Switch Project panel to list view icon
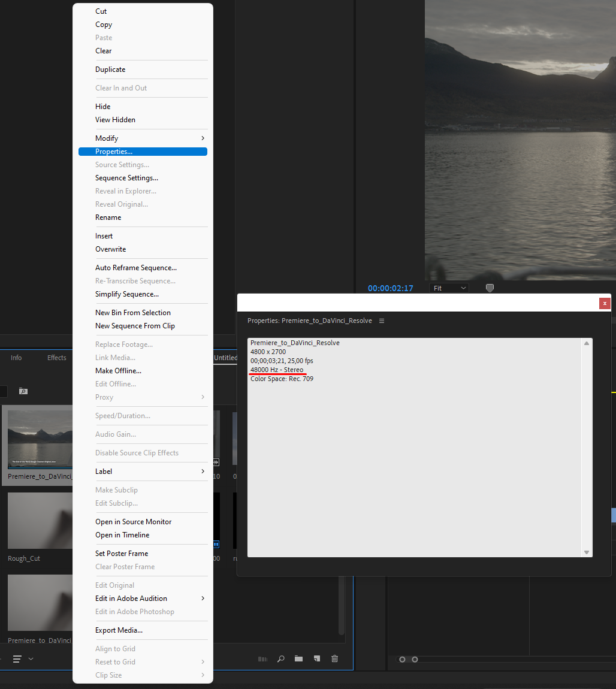The width and height of the screenshot is (616, 689). point(17,658)
